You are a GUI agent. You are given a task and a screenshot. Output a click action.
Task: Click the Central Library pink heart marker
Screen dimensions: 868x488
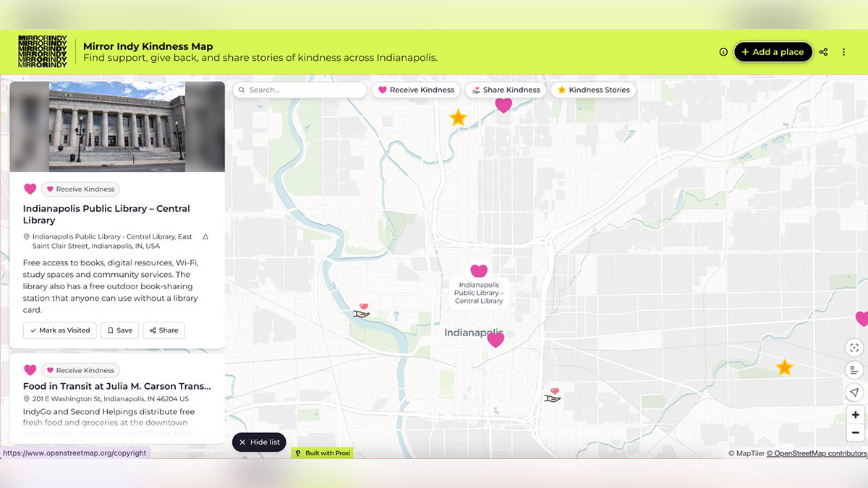[x=479, y=271]
